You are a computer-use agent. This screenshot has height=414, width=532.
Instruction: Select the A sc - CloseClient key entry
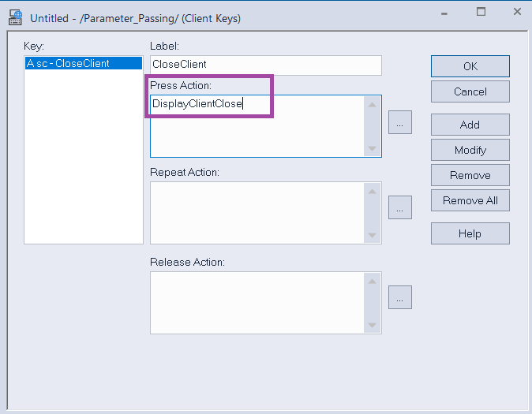click(84, 63)
